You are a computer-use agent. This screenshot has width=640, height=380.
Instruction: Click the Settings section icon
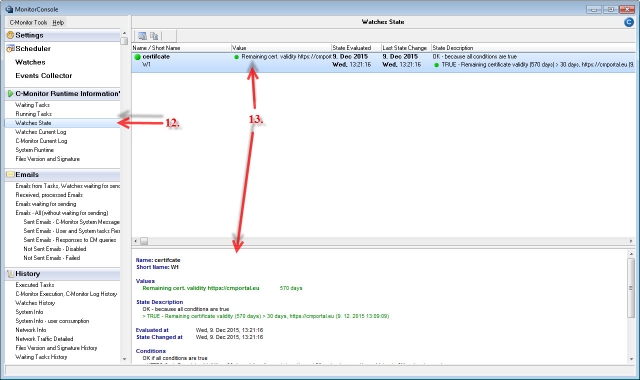(x=10, y=35)
